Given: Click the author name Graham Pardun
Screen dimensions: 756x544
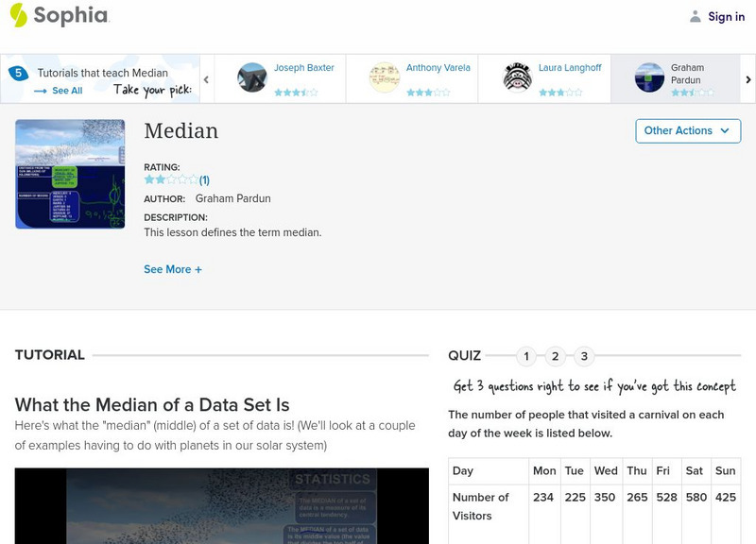Looking at the screenshot, I should tap(232, 198).
